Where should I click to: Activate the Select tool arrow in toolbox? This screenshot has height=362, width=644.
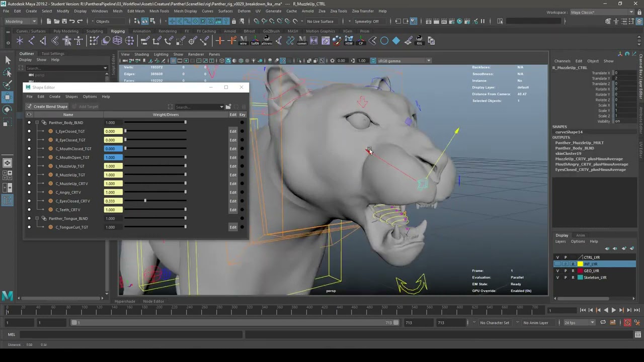[8, 60]
